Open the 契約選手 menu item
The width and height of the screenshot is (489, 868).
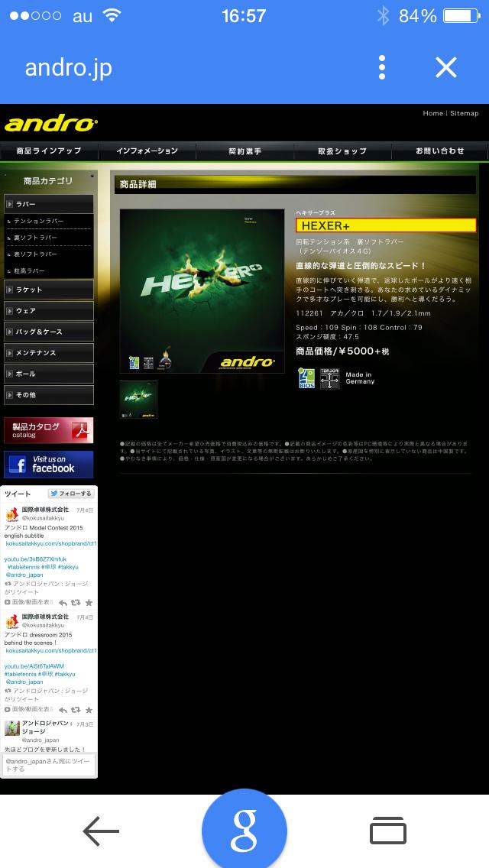click(244, 151)
